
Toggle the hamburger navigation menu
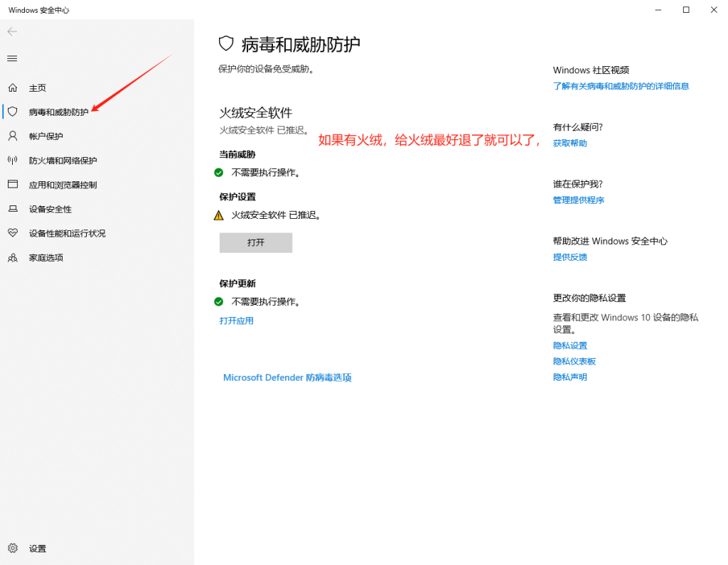click(x=12, y=58)
